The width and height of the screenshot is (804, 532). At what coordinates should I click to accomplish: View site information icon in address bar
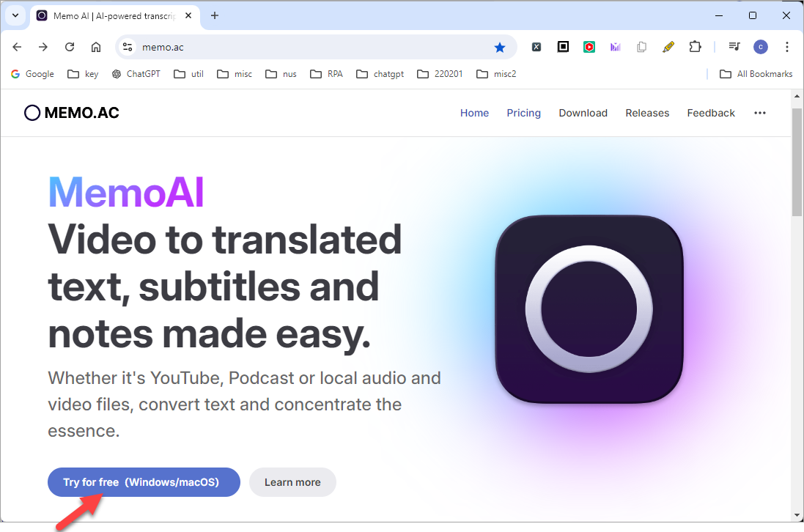(x=128, y=47)
